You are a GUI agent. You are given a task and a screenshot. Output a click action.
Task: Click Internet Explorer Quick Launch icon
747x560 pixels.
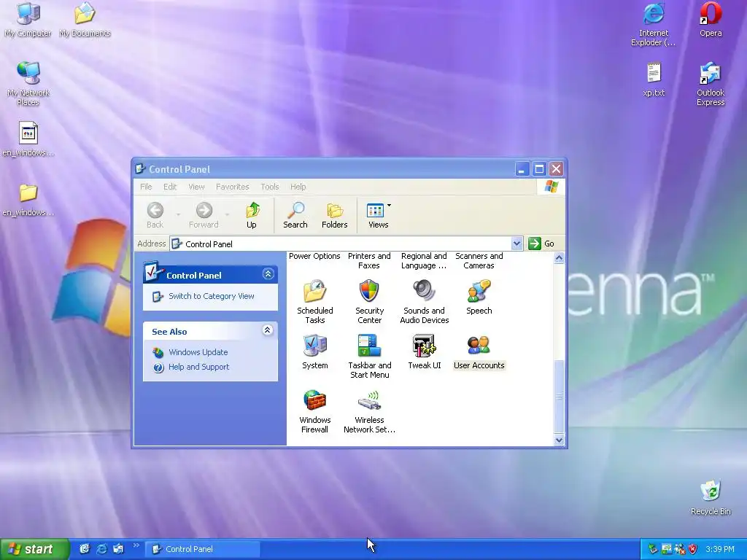point(101,549)
